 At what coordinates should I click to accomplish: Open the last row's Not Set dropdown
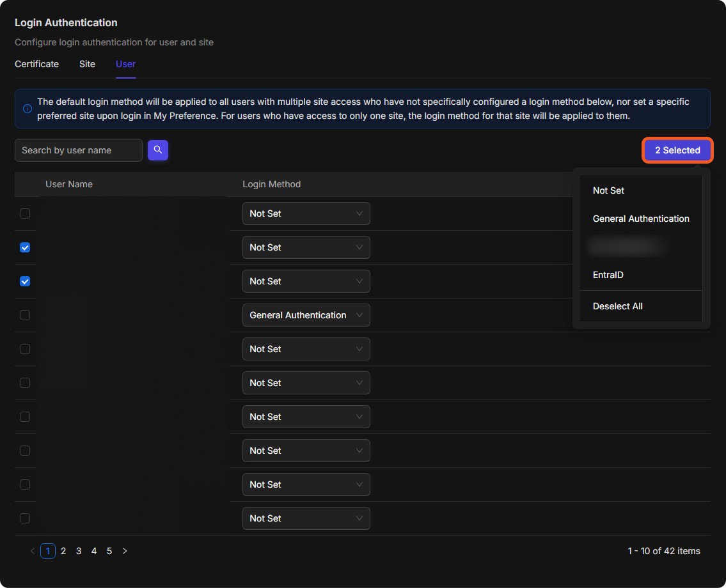point(306,518)
